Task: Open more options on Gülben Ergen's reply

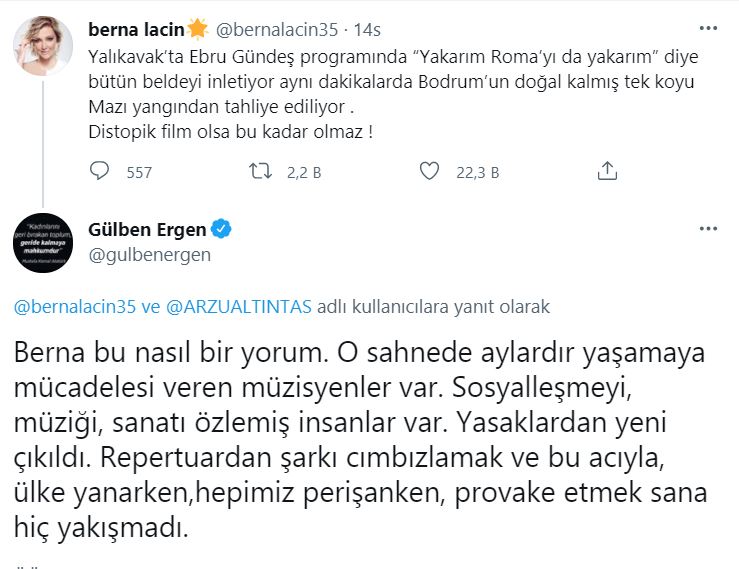Action: point(707,231)
